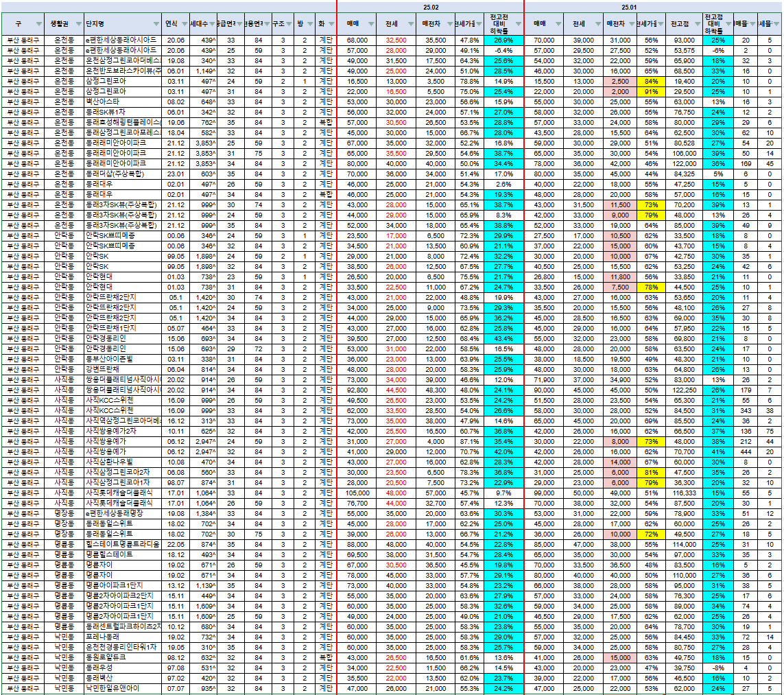Image resolution: width=784 pixels, height=695 pixels.
Task: Select the 444 listings count cell
Action: pos(746,452)
